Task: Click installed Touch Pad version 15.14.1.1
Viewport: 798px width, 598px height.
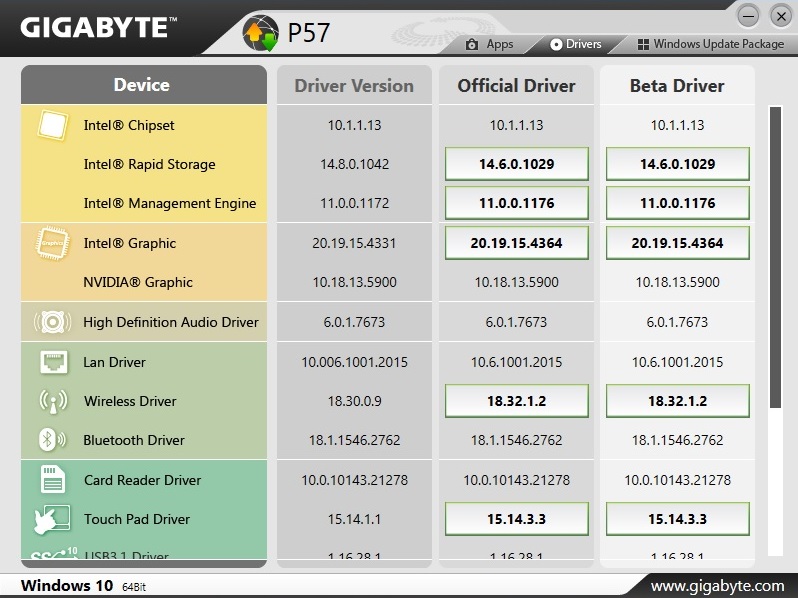Action: (354, 520)
